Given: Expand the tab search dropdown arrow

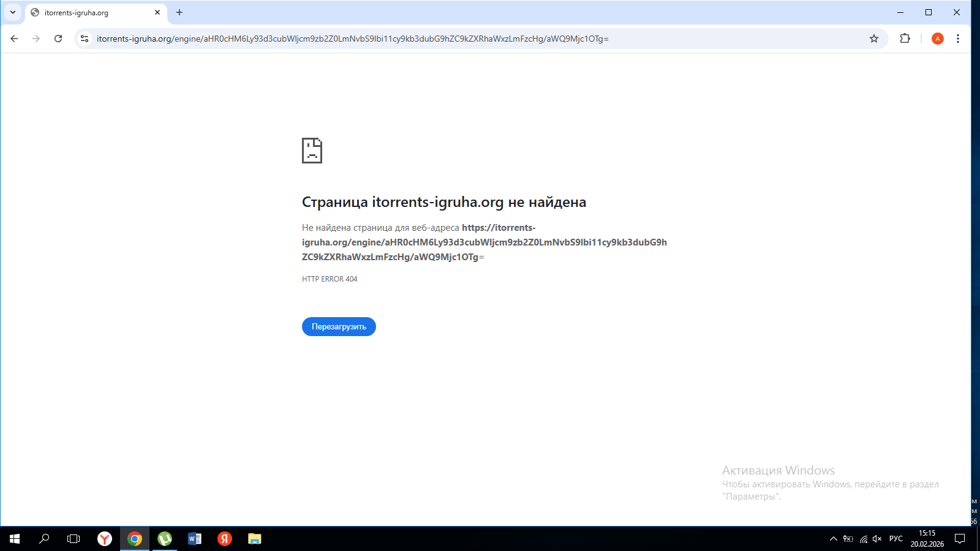Looking at the screenshot, I should click(x=12, y=12).
